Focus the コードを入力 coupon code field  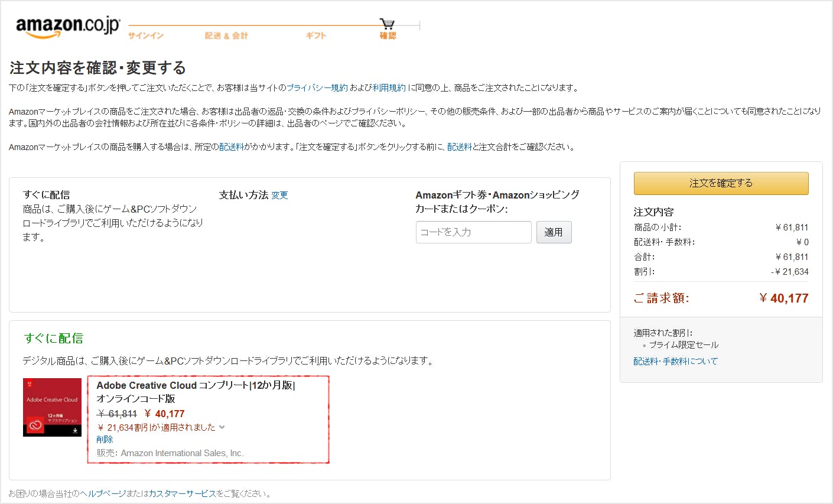pyautogui.click(x=474, y=232)
